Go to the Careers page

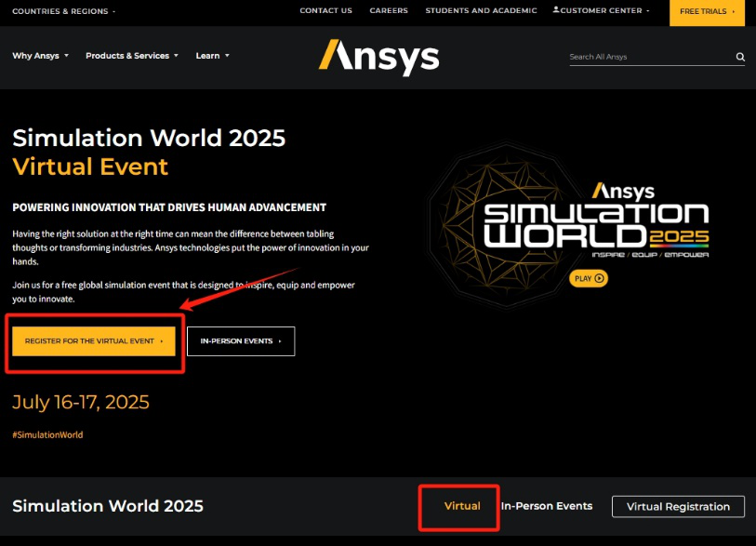389,10
